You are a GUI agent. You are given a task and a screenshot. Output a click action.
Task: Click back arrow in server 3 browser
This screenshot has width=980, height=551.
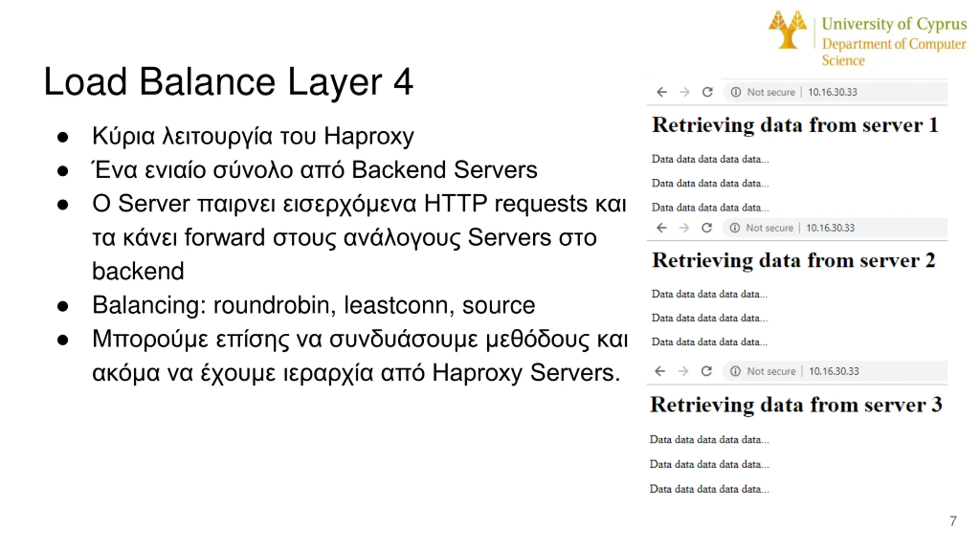coord(660,371)
